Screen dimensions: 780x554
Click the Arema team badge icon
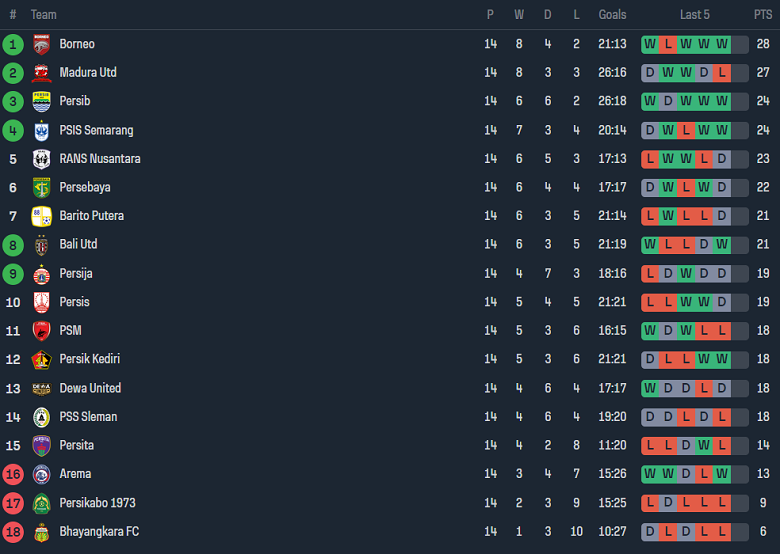pyautogui.click(x=41, y=474)
